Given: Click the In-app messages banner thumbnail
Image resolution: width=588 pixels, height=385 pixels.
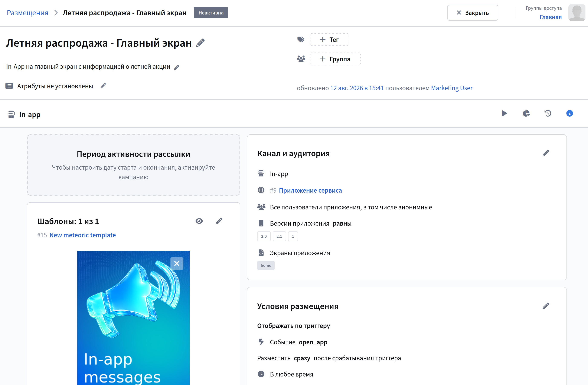Looking at the screenshot, I should click(133, 318).
